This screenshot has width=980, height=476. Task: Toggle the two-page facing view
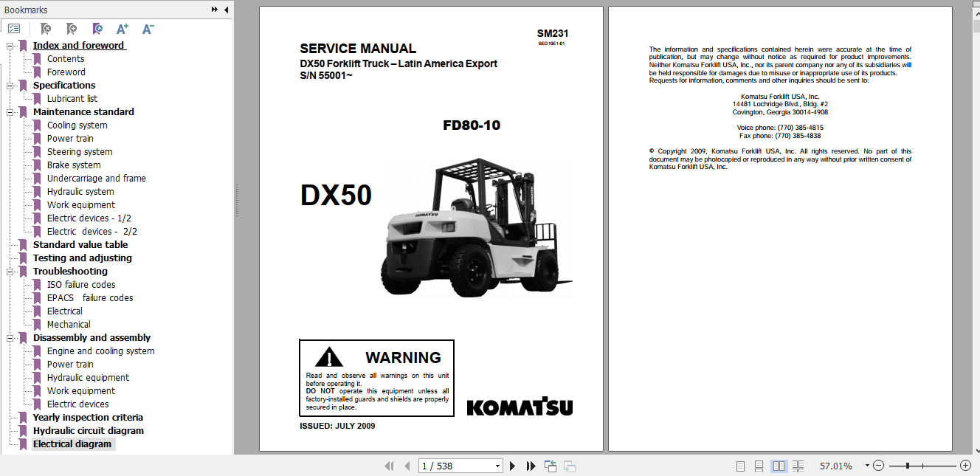pos(779,466)
